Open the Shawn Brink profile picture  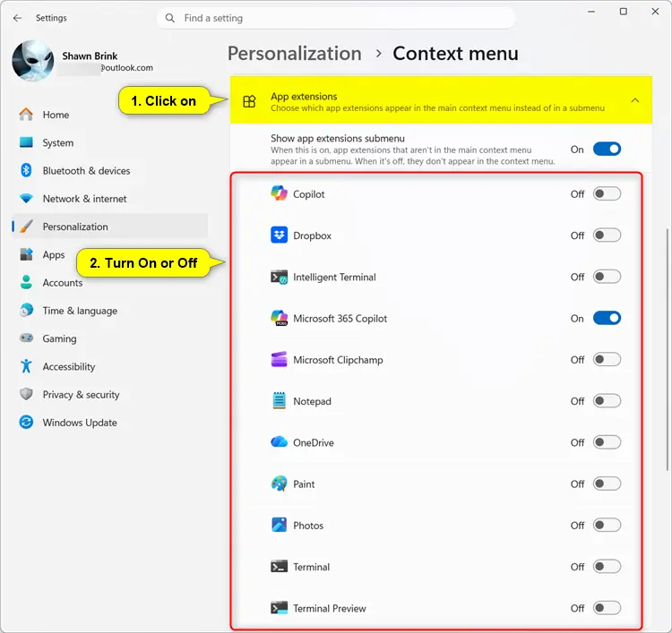pos(33,61)
